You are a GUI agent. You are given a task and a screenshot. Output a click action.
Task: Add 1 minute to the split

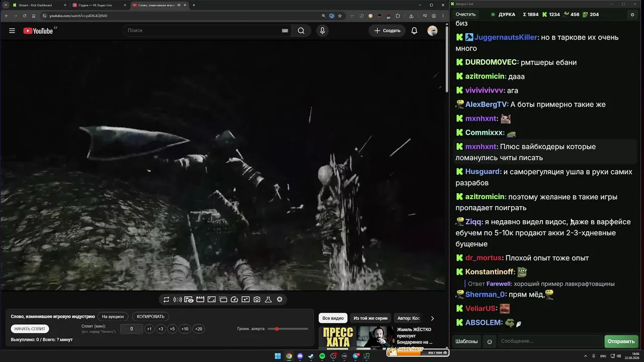pos(149,329)
